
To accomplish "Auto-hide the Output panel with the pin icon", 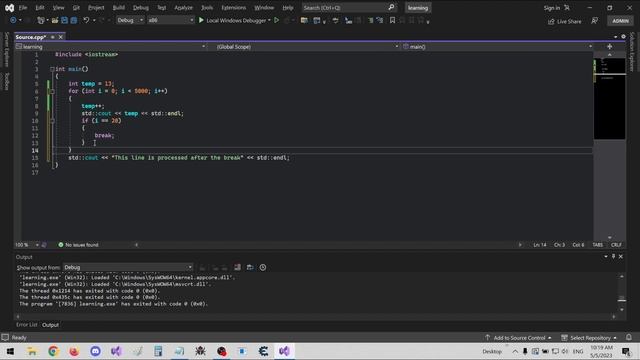I will [x=613, y=256].
